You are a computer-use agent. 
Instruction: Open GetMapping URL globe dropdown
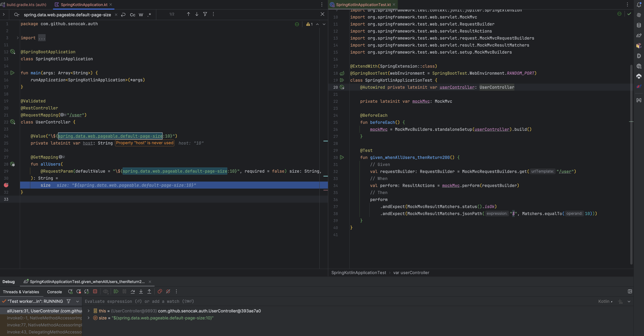[x=62, y=157]
